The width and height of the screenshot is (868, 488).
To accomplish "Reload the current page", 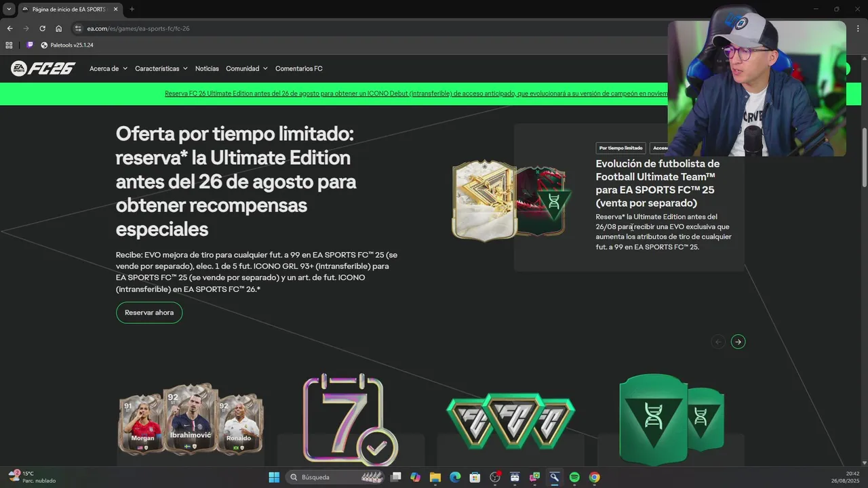I will pyautogui.click(x=42, y=28).
